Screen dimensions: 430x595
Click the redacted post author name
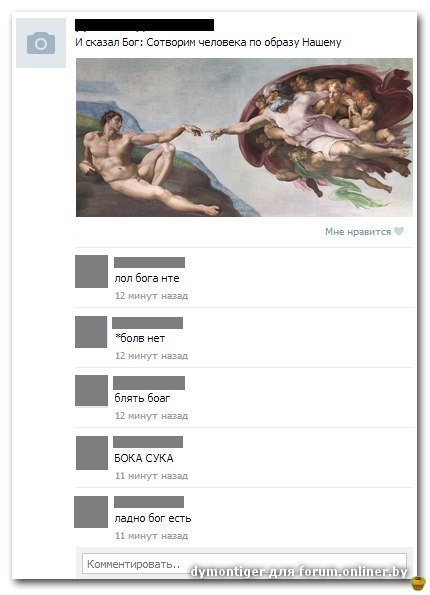tap(144, 25)
